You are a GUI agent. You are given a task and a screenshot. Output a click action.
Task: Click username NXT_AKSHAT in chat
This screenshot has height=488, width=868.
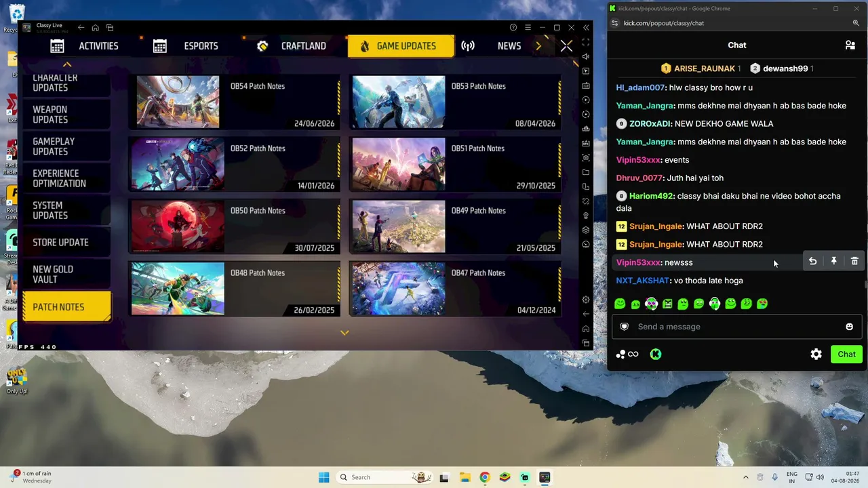click(x=643, y=281)
